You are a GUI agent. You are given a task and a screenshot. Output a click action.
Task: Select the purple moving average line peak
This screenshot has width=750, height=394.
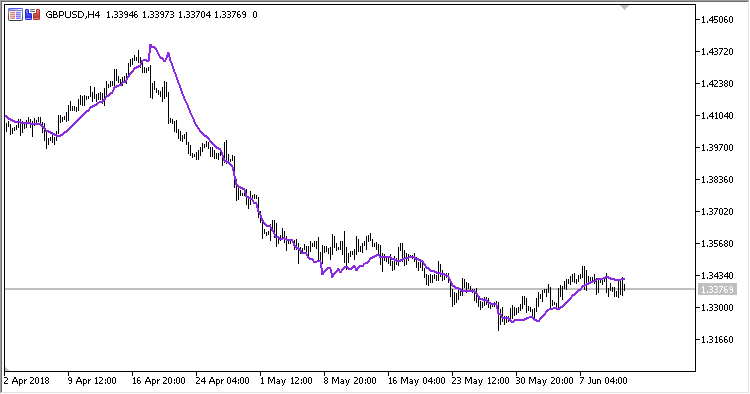[151, 46]
